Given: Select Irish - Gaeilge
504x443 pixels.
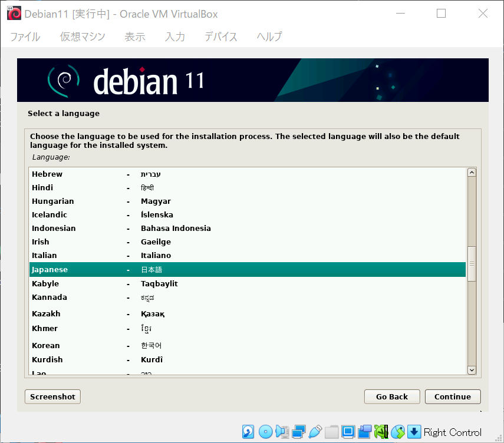Looking at the screenshot, I should (x=248, y=242).
